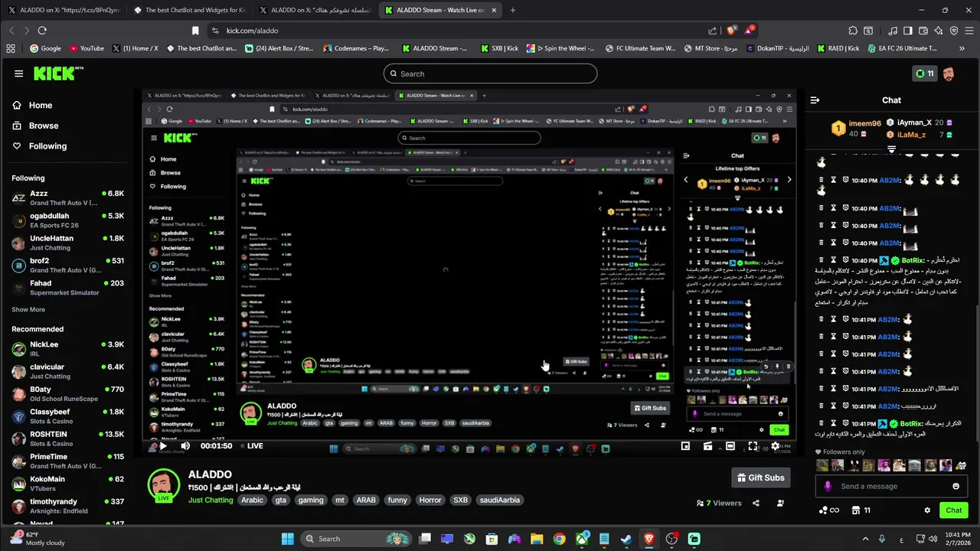This screenshot has width=980, height=551.
Task: Toggle mini player picture-in-picture icon
Action: (685, 446)
